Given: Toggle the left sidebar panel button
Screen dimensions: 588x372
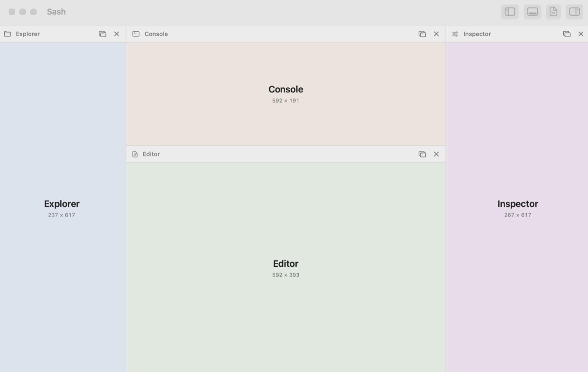Looking at the screenshot, I should coord(510,12).
